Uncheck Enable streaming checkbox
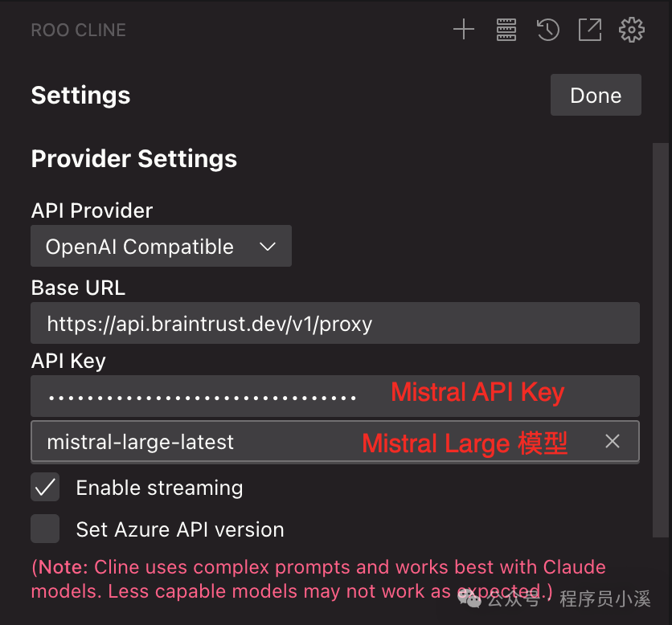This screenshot has width=672, height=625. coord(45,487)
